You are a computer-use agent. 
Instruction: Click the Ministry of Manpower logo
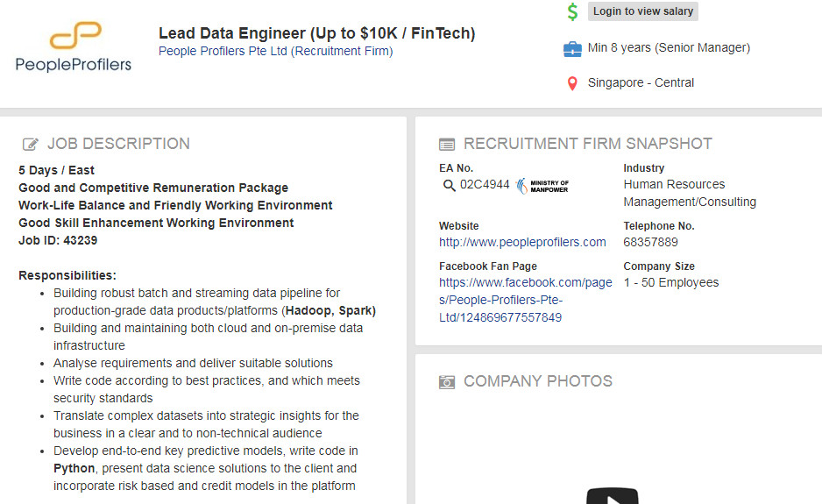tap(543, 185)
